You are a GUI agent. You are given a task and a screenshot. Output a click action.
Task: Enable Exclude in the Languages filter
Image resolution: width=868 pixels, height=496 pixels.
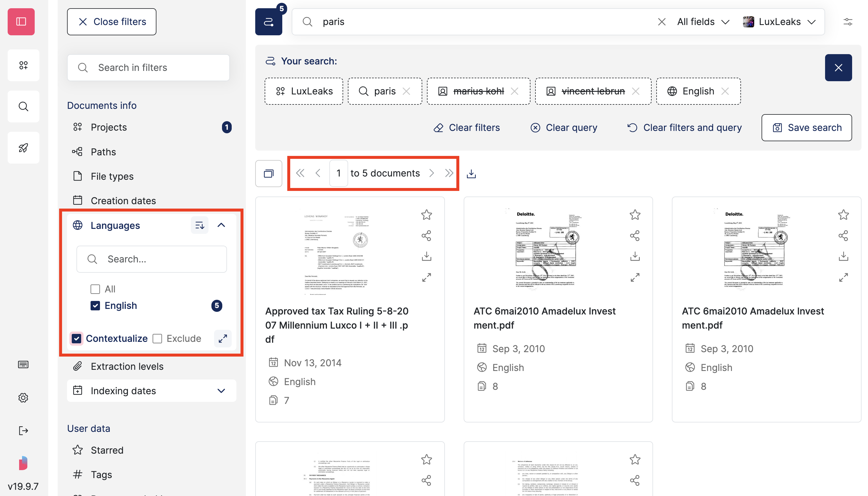158,338
